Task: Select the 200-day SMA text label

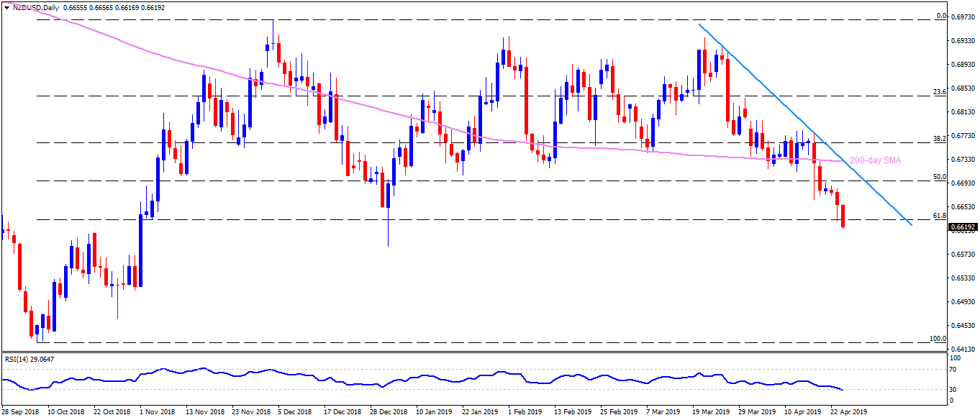Action: 876,160
